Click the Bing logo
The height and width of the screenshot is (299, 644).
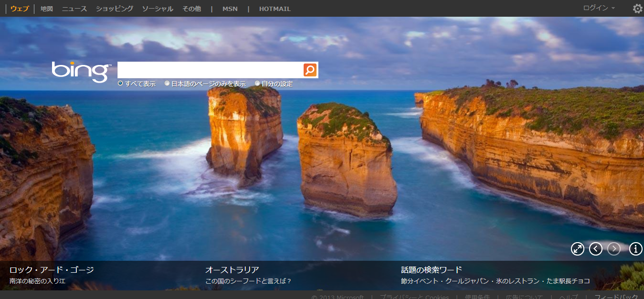point(80,72)
